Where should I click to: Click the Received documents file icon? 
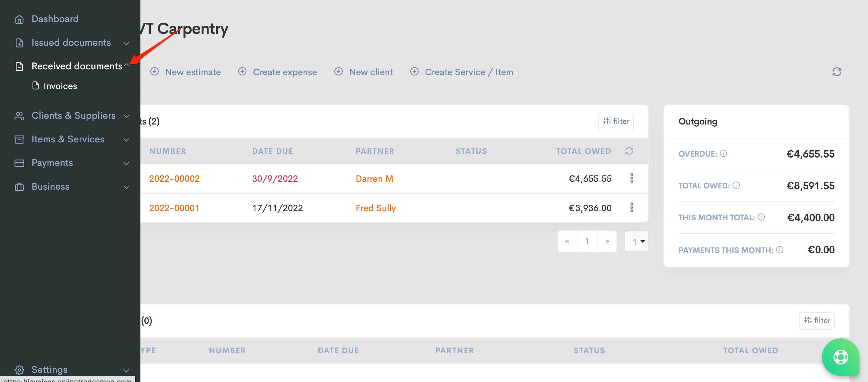(19, 66)
